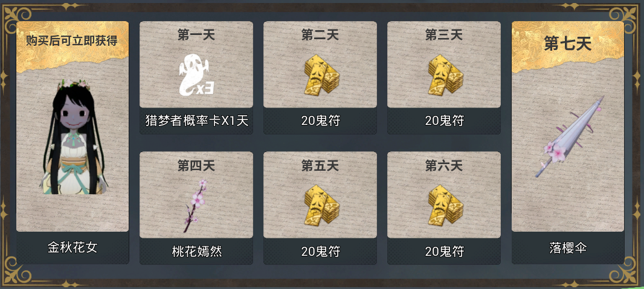
Task: Choose the peach blossom branch icon
Action: 196,205
